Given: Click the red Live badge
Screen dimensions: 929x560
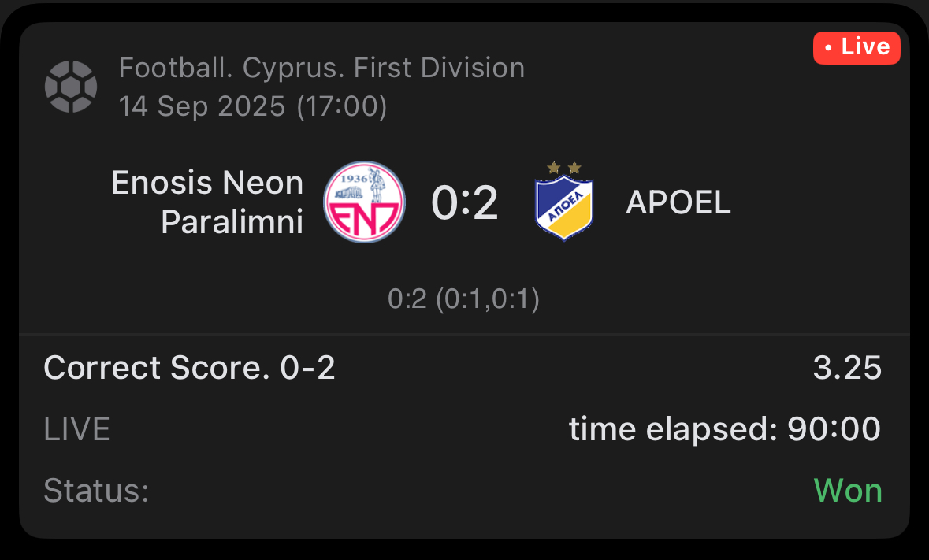Looking at the screenshot, I should point(857,47).
